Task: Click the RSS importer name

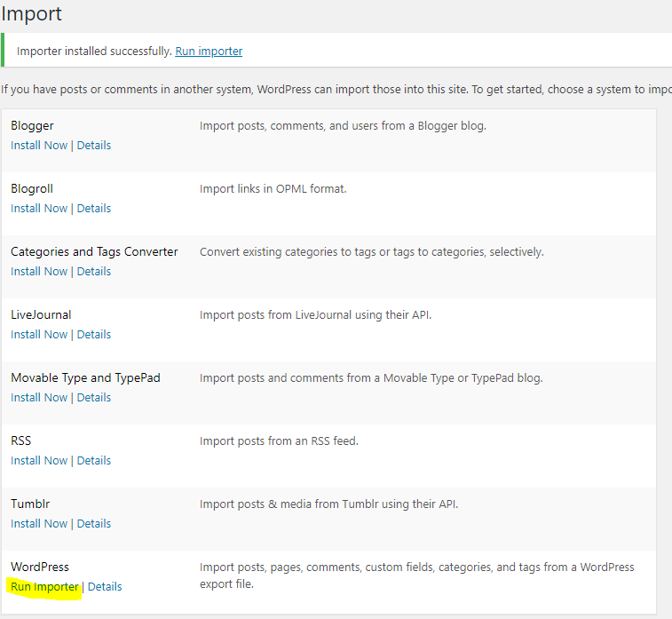Action: pyautogui.click(x=21, y=440)
